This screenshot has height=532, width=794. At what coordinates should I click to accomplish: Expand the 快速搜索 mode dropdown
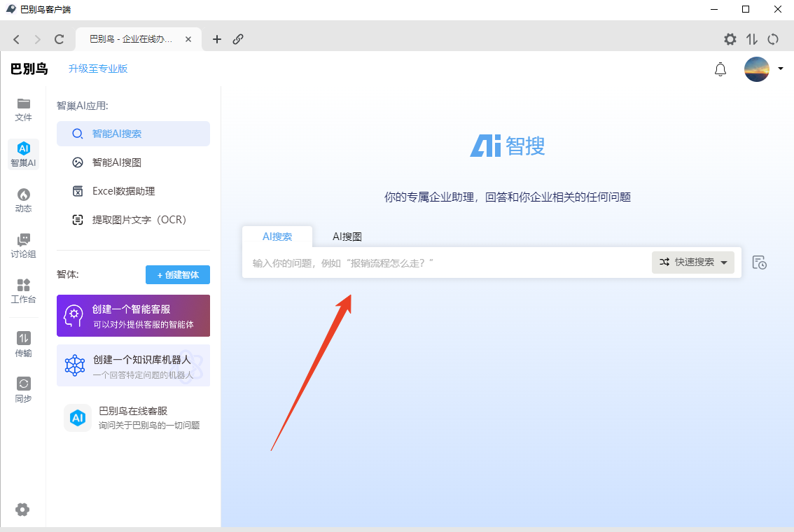[x=692, y=262]
